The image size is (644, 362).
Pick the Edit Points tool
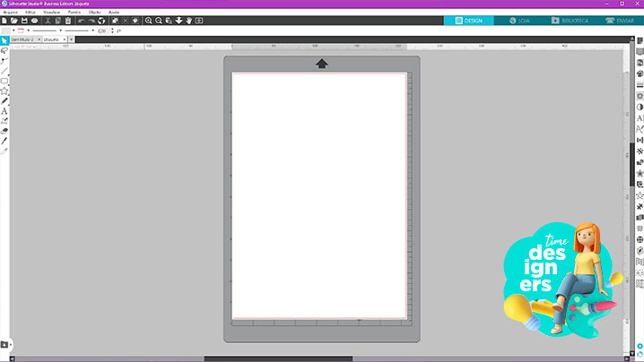pyautogui.click(x=4, y=61)
